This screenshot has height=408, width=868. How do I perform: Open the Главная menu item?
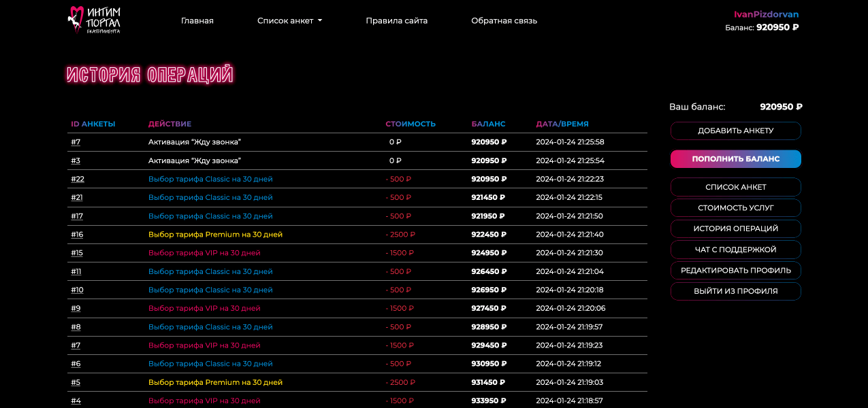coord(197,20)
